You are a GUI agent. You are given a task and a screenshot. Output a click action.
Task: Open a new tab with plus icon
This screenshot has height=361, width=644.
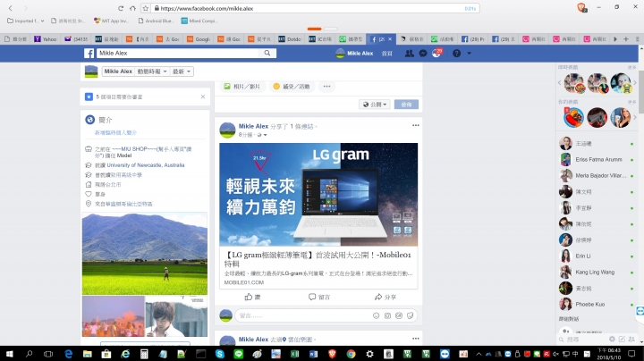click(626, 39)
